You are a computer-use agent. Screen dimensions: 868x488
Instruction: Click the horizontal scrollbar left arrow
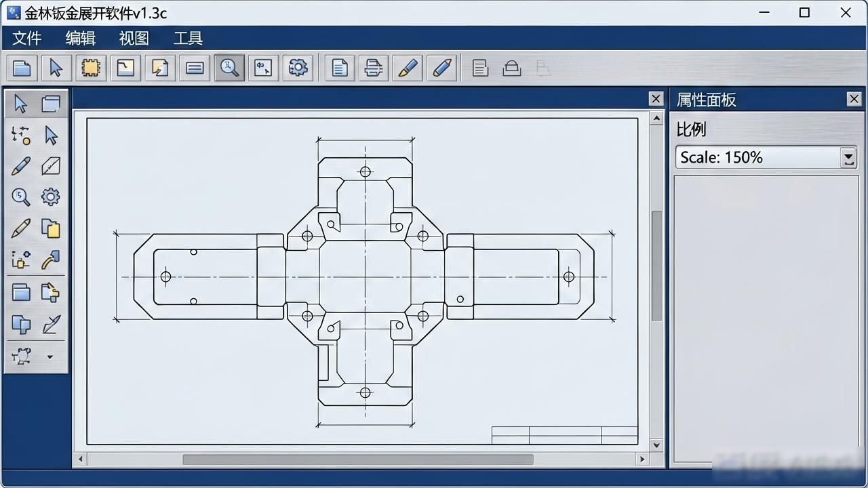[81, 460]
